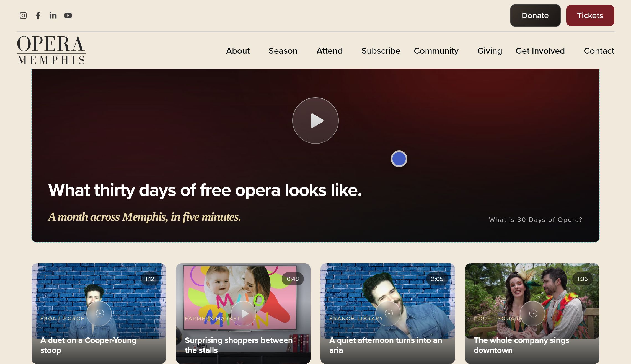Click the 0:48 duration badge
Screen dimensions: 631x364
293,279
